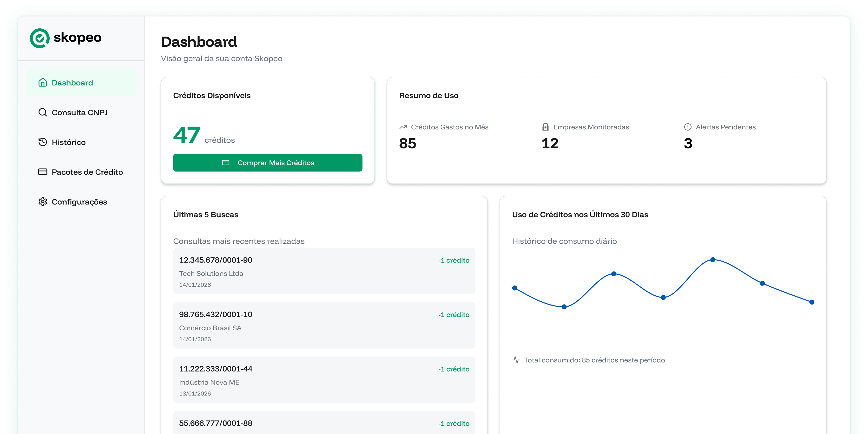Screen dimensions: 868x434
Task: Open the Consulta CNPJ menu item
Action: click(80, 113)
